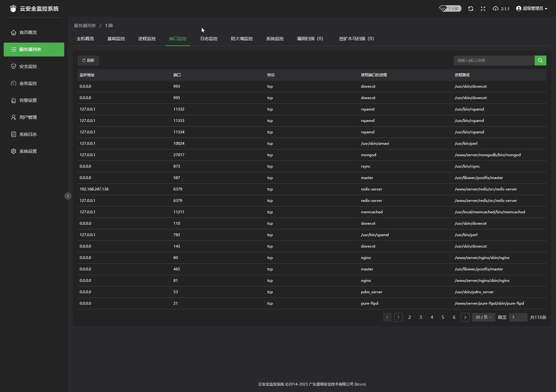Go to 告警设置 alarm item in sidebar

click(x=28, y=100)
